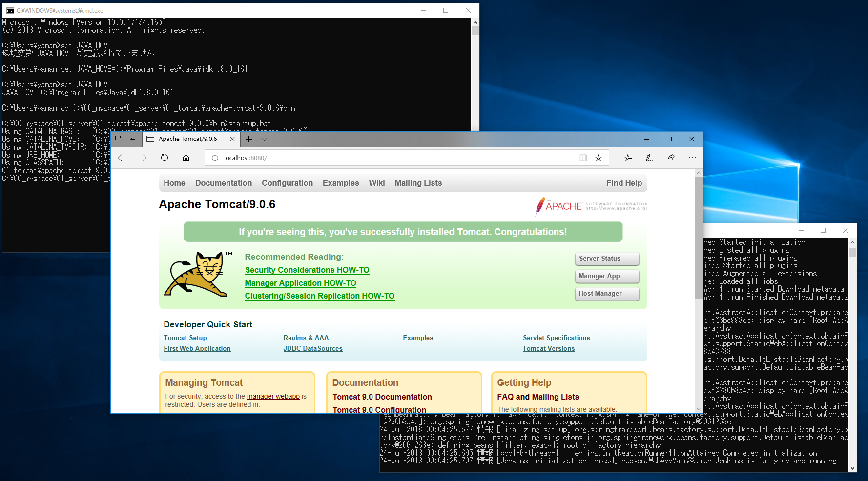The width and height of the screenshot is (868, 481).
Task: Open the Realms & AAA link
Action: click(x=306, y=338)
